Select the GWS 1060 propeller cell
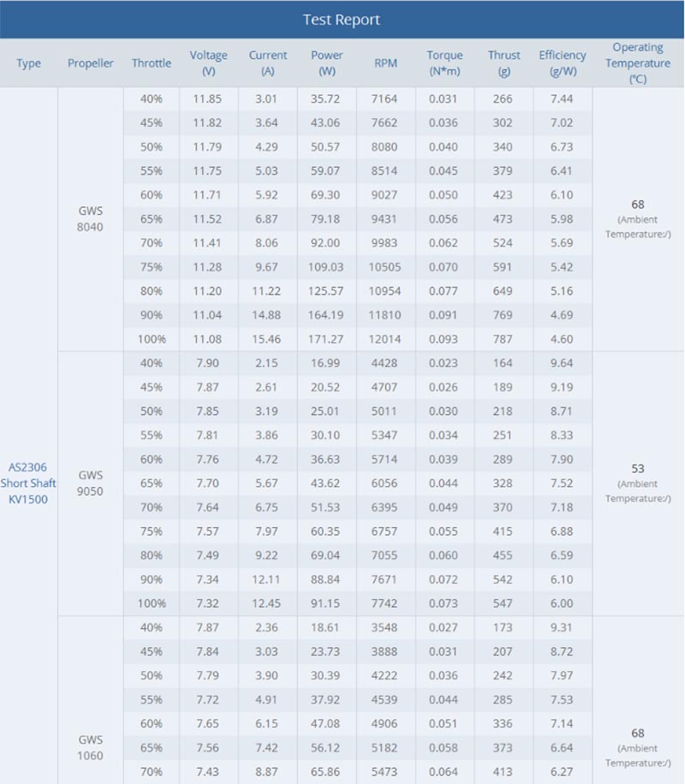Image resolution: width=685 pixels, height=784 pixels. coord(91,747)
